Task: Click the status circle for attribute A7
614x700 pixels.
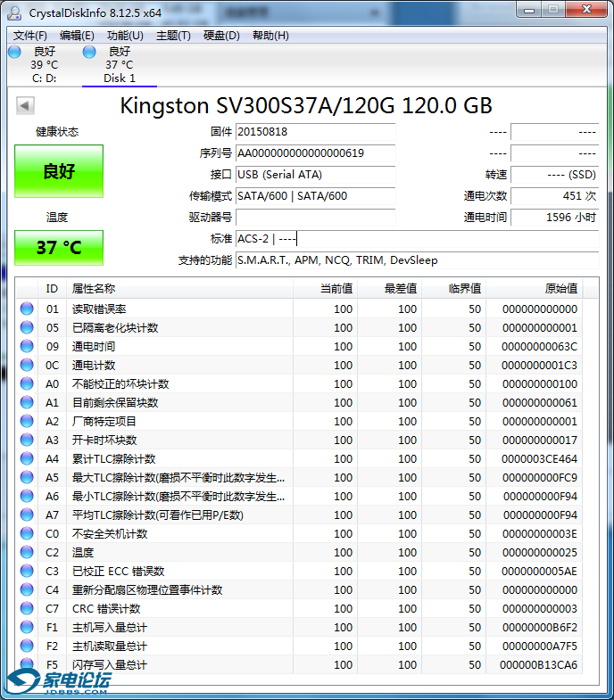Action: point(27,515)
